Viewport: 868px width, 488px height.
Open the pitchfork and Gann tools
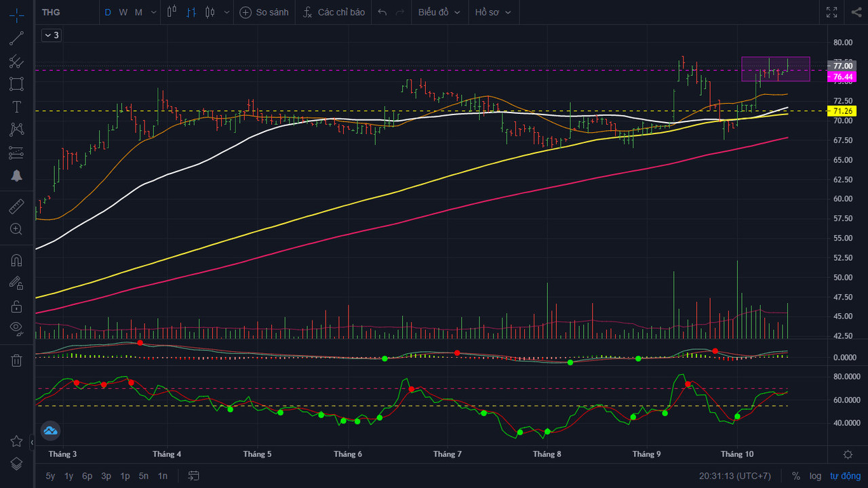(16, 62)
